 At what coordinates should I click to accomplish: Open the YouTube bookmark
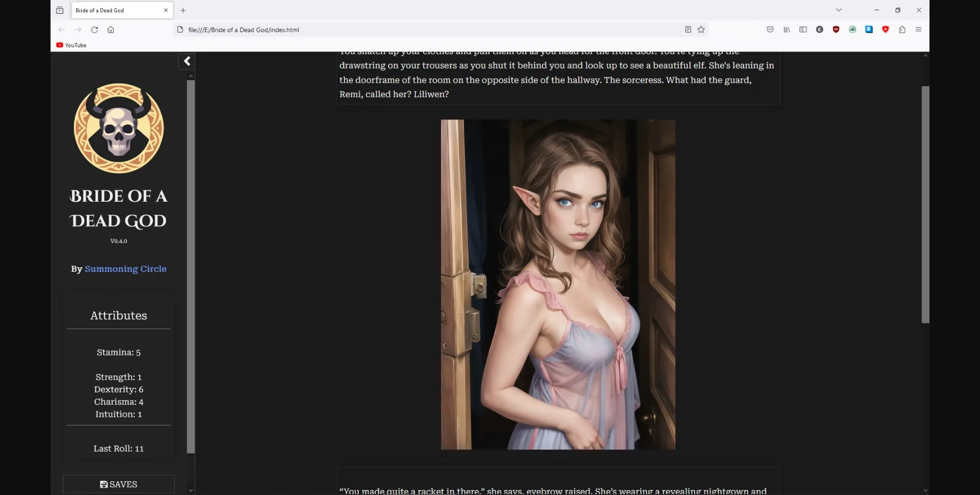71,45
